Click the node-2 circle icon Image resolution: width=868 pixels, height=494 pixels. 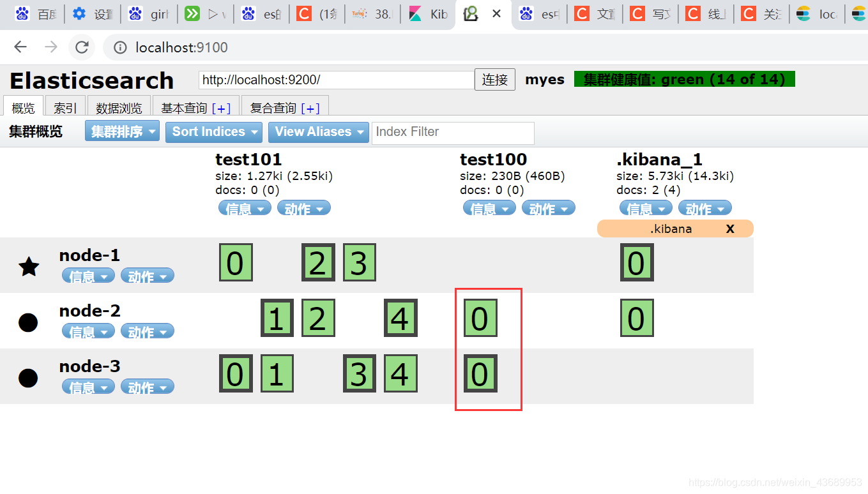coord(28,322)
